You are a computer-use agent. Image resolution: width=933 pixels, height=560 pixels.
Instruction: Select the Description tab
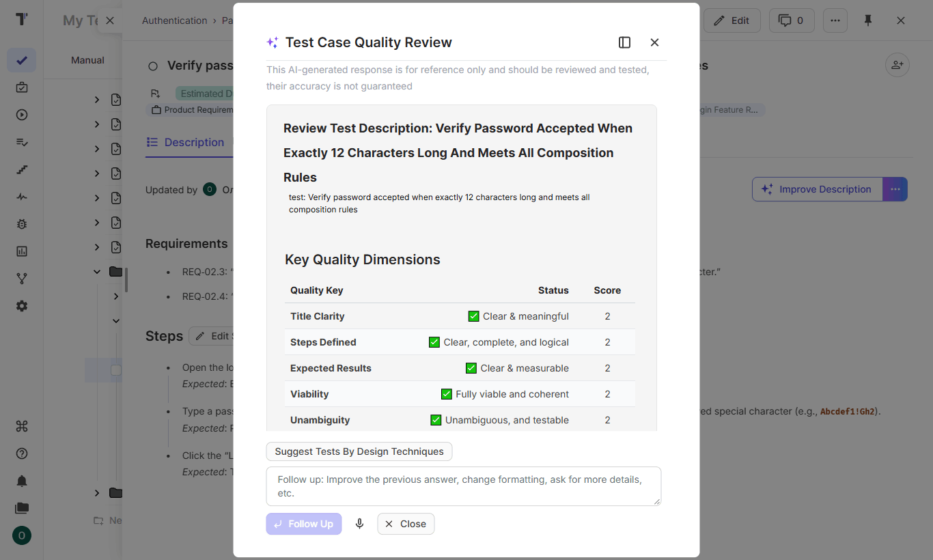coord(186,142)
